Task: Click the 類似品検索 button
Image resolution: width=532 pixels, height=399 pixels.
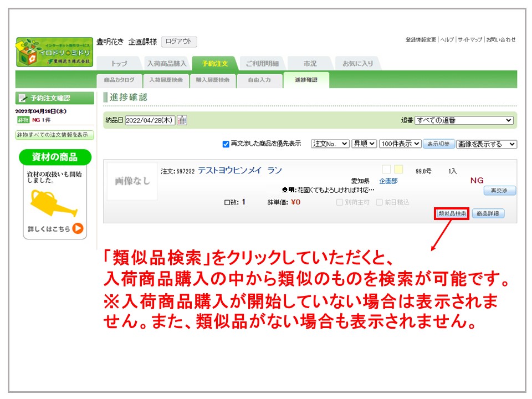Action: pyautogui.click(x=452, y=213)
